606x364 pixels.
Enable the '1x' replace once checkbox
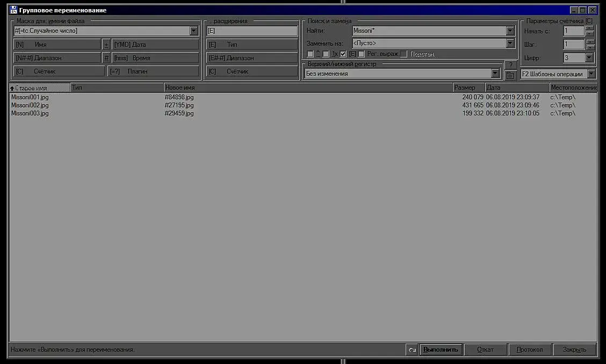tap(326, 54)
